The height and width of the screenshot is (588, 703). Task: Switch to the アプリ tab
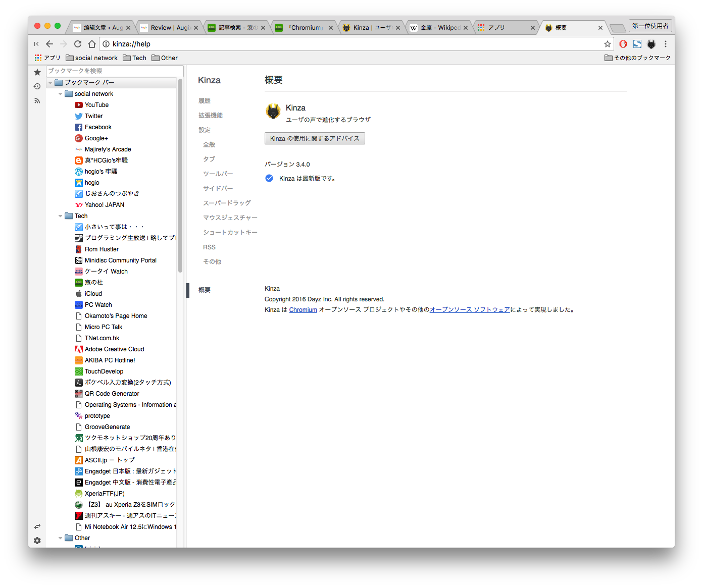point(506,28)
